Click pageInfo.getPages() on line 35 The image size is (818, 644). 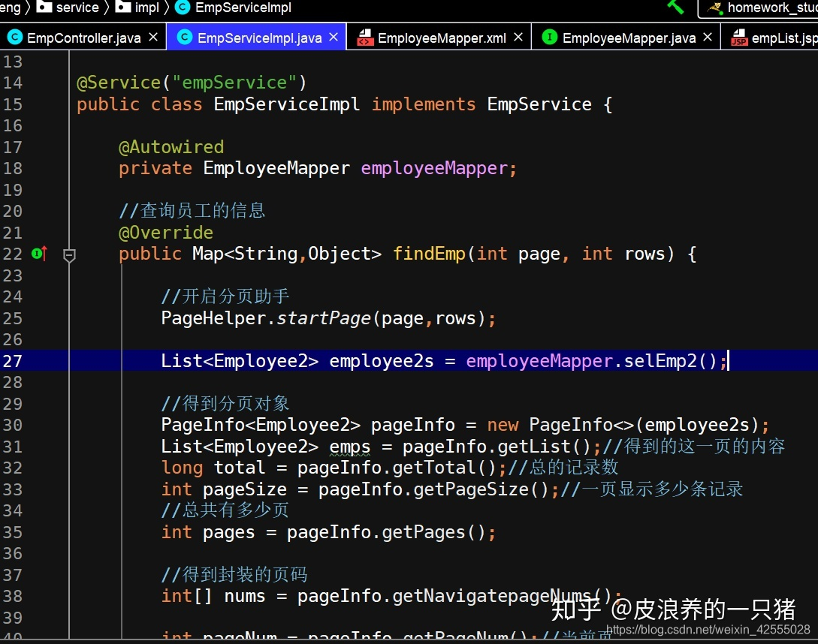pyautogui.click(x=386, y=532)
